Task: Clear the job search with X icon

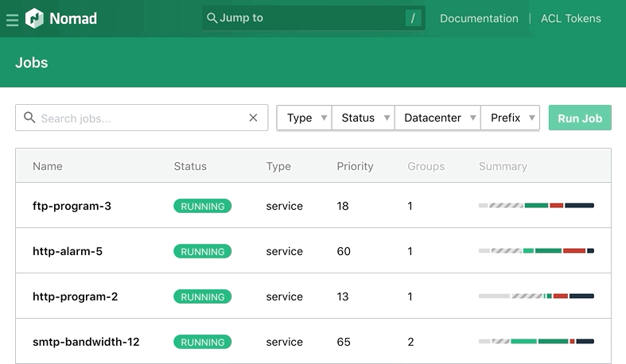Action: click(x=253, y=118)
